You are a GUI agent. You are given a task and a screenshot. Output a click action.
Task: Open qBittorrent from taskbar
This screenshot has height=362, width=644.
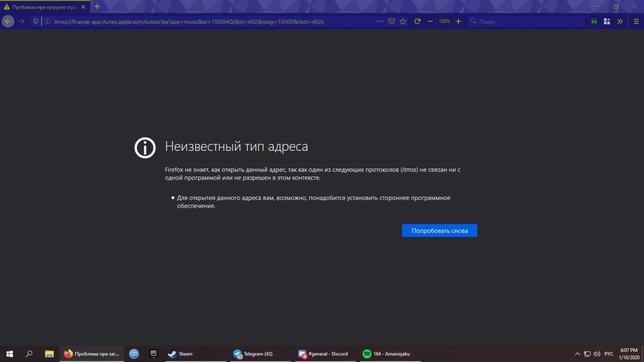tap(134, 354)
